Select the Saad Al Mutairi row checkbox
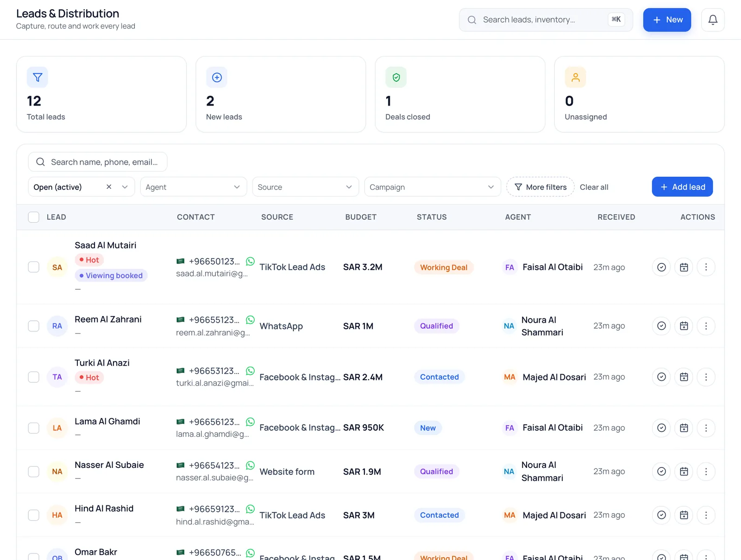The height and width of the screenshot is (560, 741). 34,267
